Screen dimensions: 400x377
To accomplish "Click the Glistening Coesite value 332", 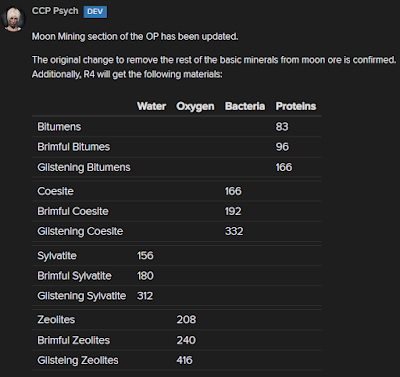I will click(x=234, y=231).
